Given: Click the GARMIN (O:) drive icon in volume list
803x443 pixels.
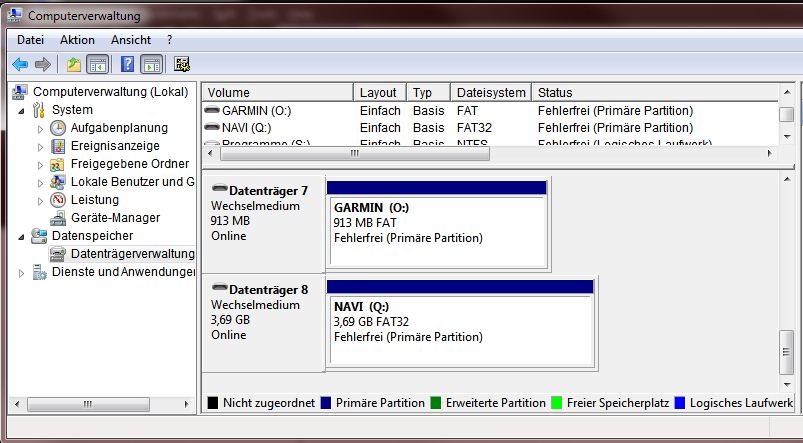Looking at the screenshot, I should [x=212, y=110].
